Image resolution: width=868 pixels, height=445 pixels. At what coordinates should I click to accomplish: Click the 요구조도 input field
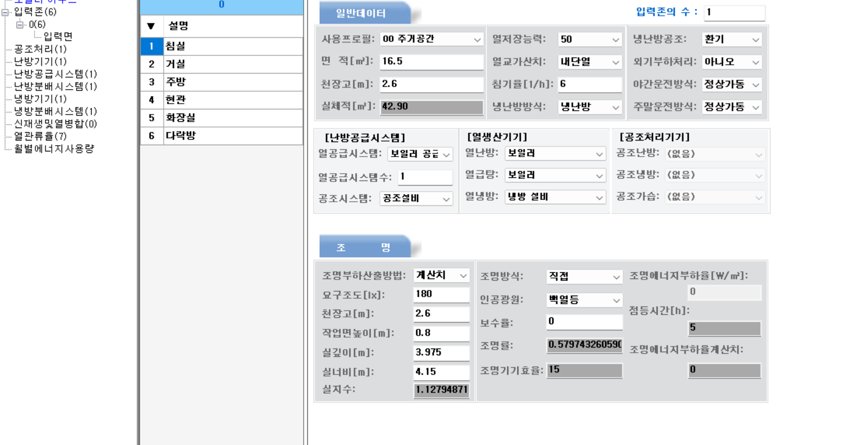[441, 294]
